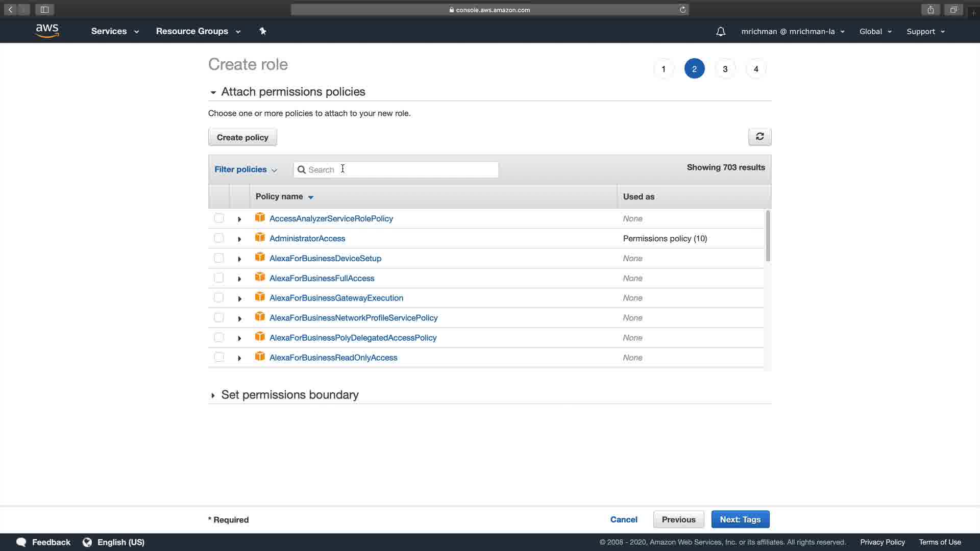Click the refresh policies icon button

coord(759,137)
